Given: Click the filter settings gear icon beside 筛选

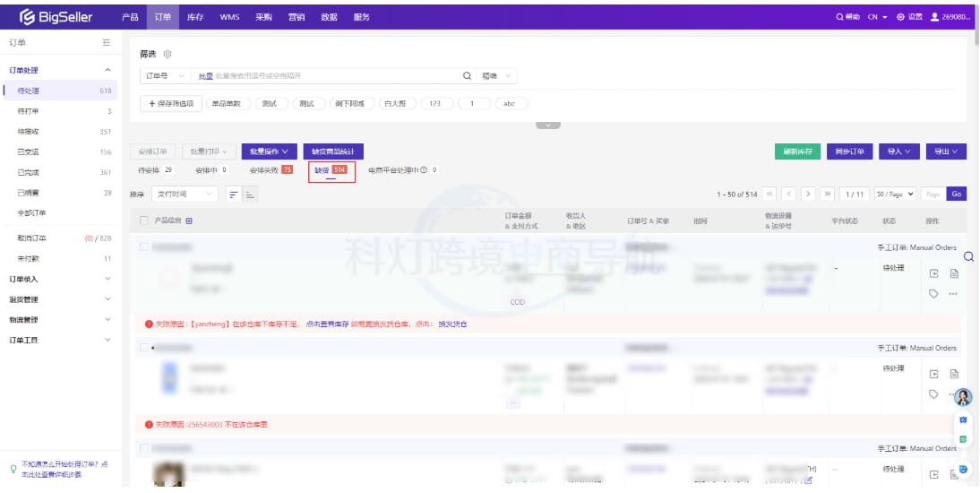Looking at the screenshot, I should (x=168, y=55).
